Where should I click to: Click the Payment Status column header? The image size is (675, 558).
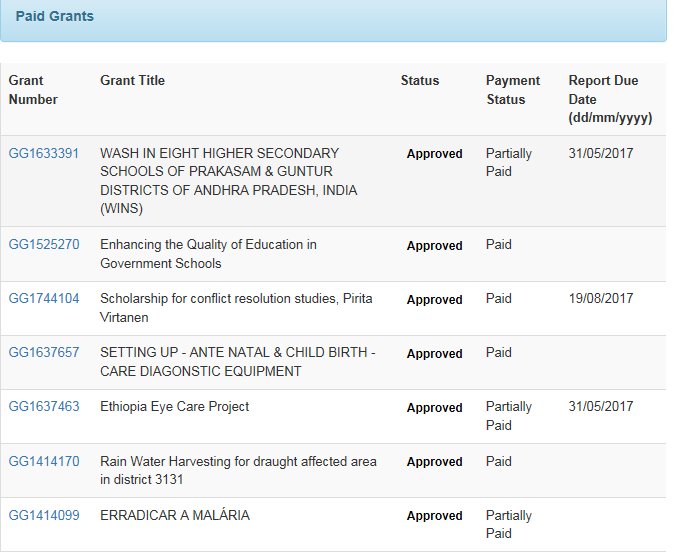tap(512, 90)
